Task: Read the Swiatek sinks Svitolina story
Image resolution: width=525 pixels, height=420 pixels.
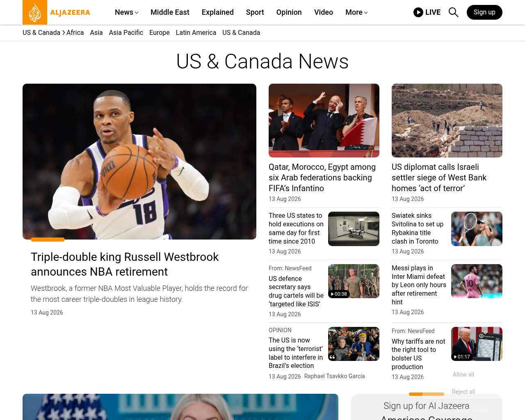Action: click(418, 228)
